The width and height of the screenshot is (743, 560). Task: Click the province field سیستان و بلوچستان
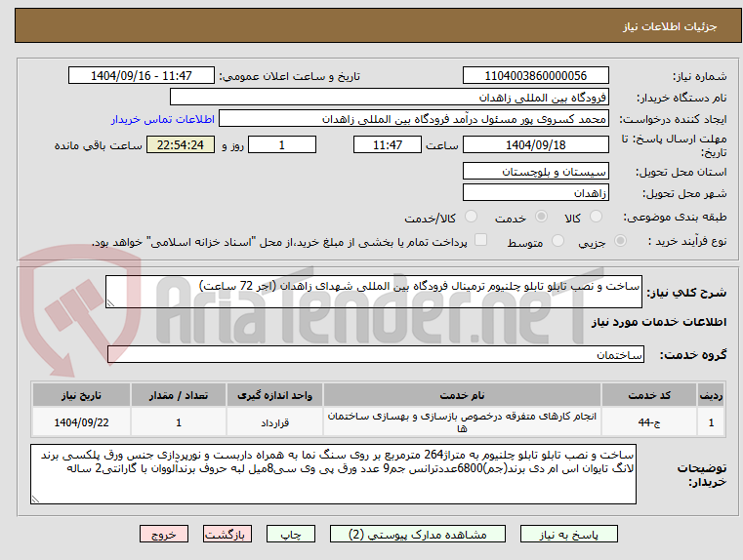[x=535, y=172]
